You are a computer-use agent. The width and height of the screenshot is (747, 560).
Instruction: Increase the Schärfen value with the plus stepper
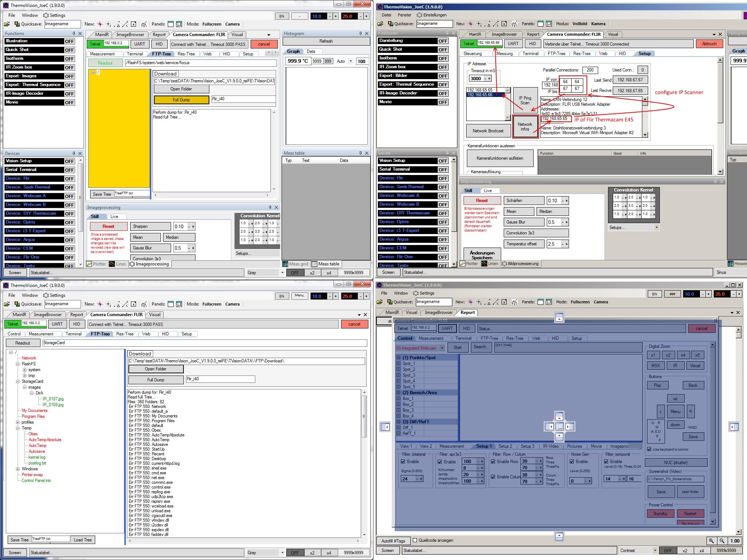566,201
